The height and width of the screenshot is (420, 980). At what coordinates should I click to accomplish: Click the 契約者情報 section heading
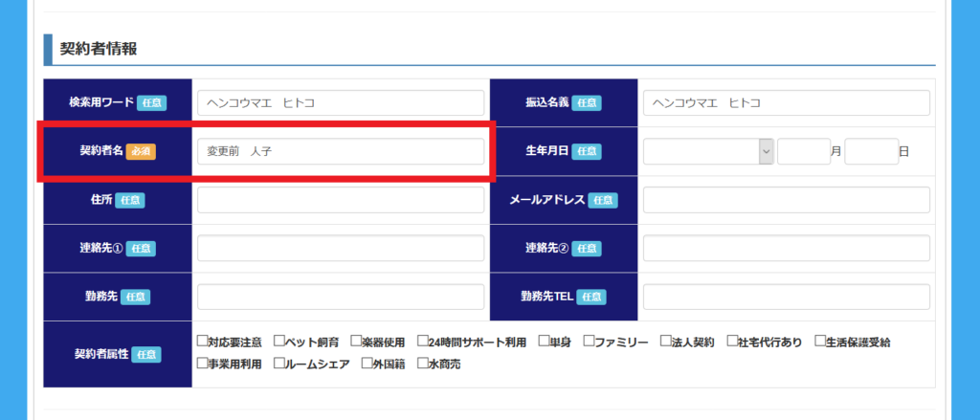(99, 50)
